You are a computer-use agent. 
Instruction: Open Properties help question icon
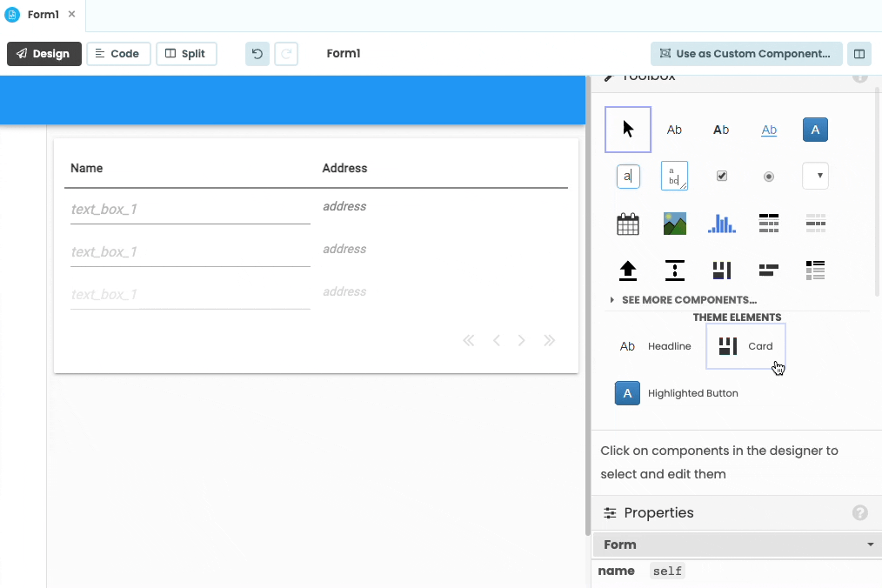tap(859, 512)
